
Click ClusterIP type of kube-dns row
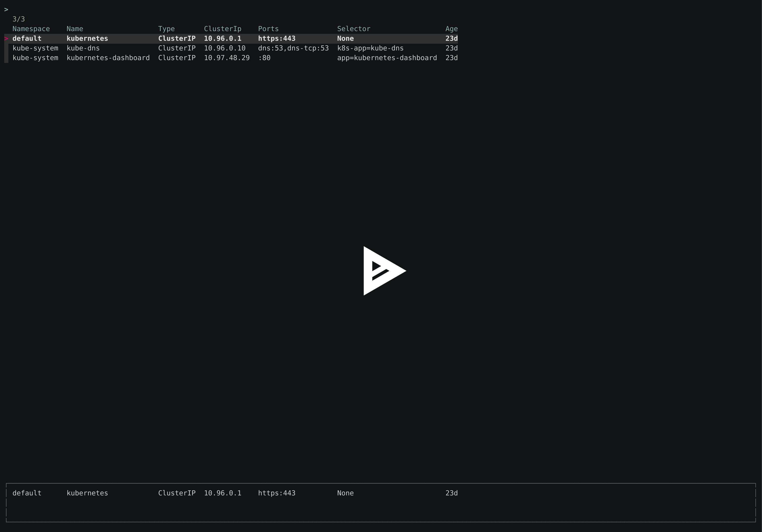[x=177, y=48]
